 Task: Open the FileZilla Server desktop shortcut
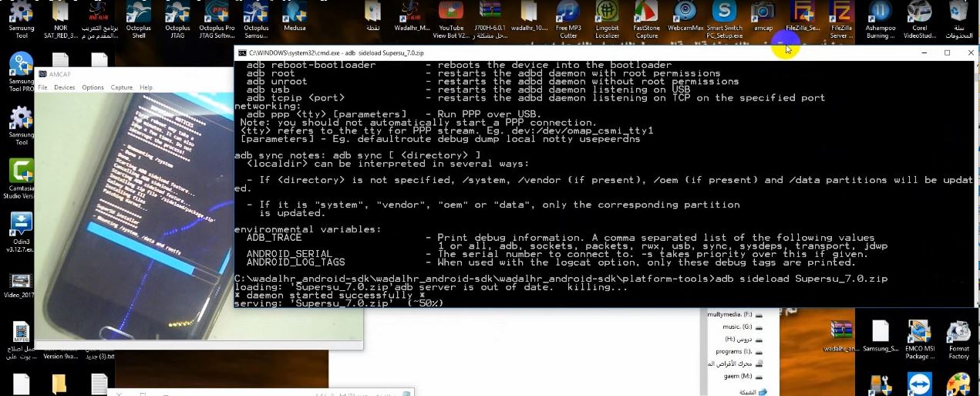[x=841, y=20]
